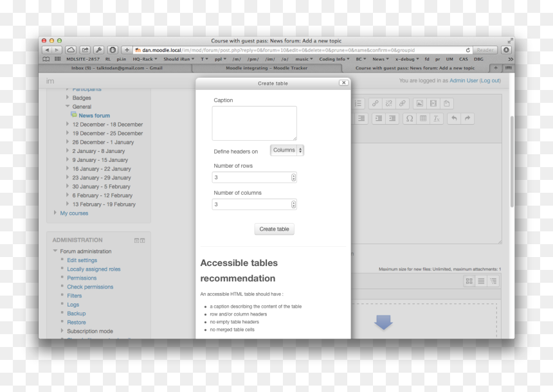Open the News forum link
The height and width of the screenshot is (392, 553).
(x=94, y=115)
